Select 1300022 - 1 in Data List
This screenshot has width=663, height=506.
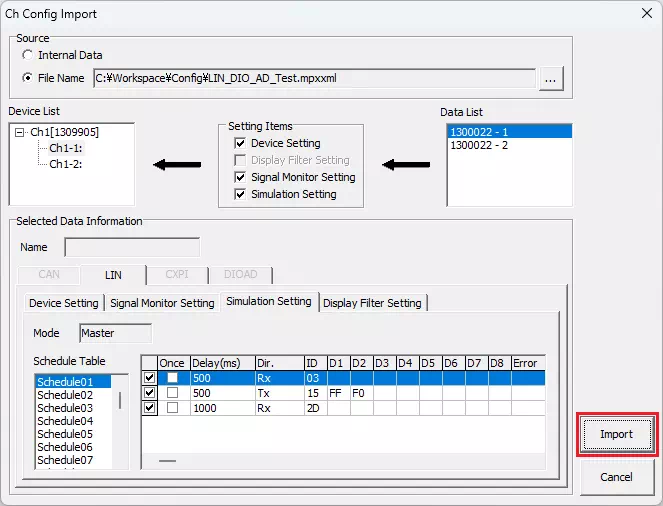(510, 132)
